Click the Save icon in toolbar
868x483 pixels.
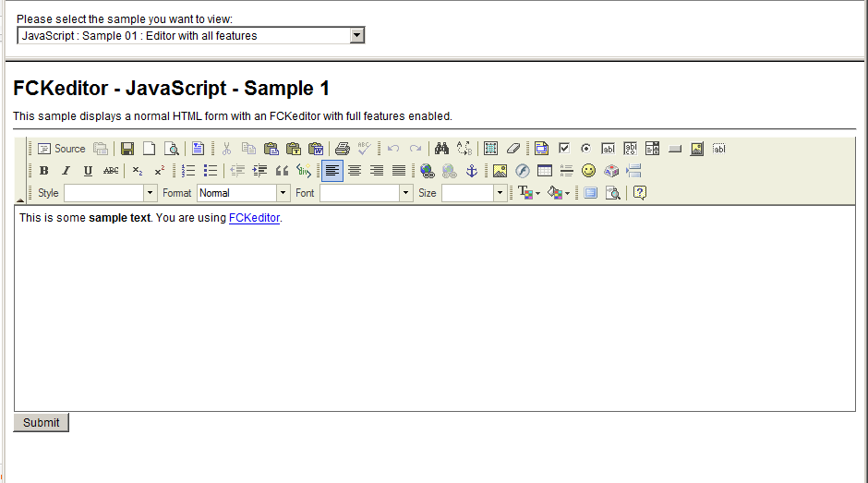[x=127, y=149]
